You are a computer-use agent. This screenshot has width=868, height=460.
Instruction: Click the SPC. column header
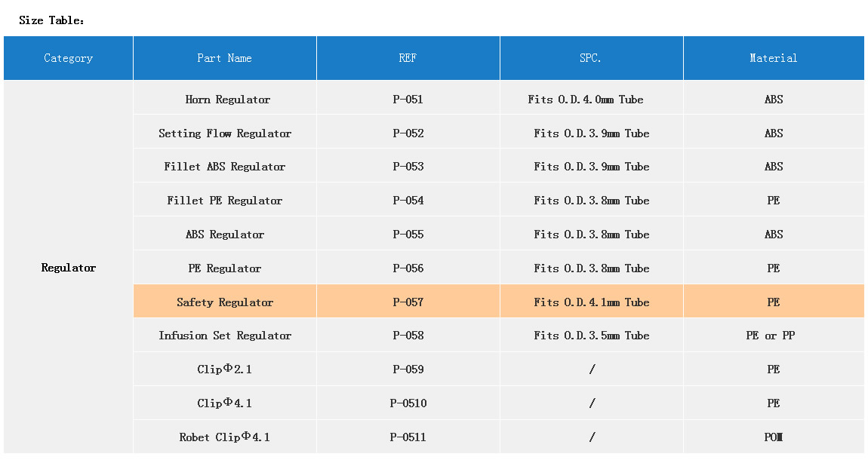pos(591,58)
